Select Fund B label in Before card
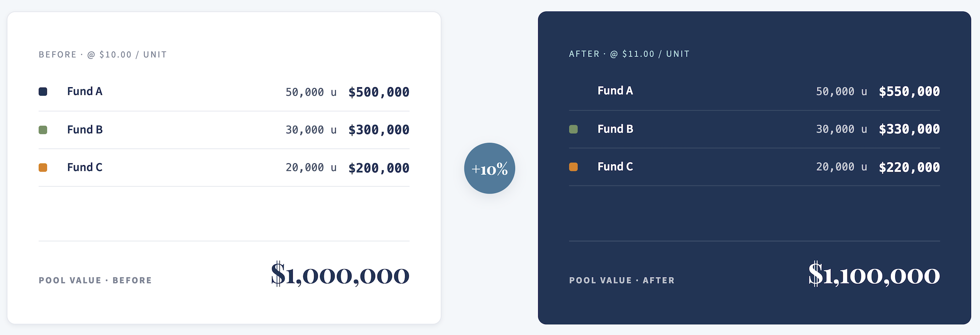The height and width of the screenshot is (335, 980). point(85,130)
